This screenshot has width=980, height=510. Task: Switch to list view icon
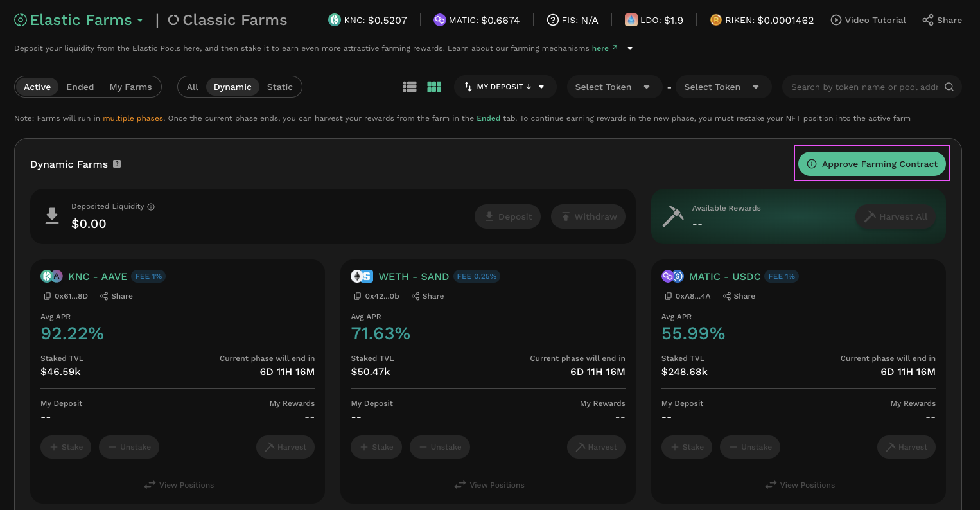410,87
